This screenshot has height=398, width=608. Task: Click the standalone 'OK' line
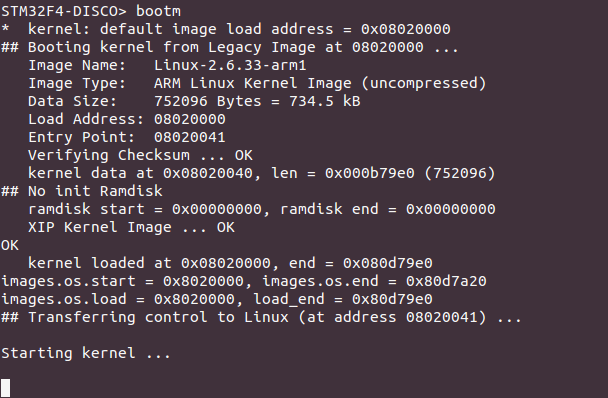[x=10, y=245]
